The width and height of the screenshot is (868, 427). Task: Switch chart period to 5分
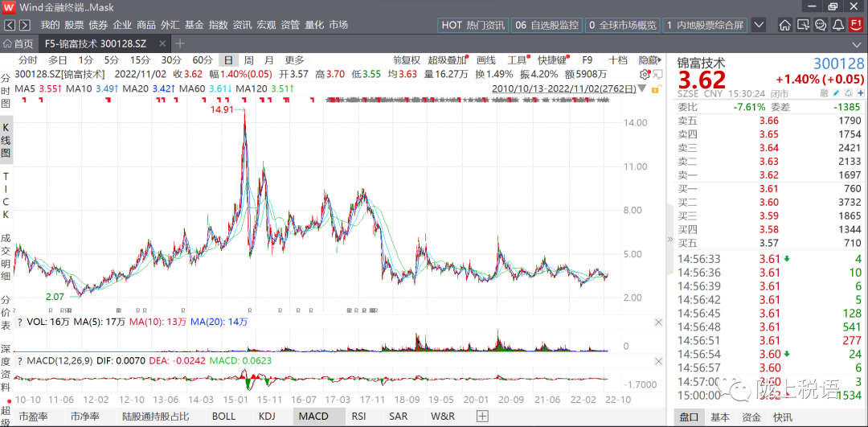tap(112, 60)
